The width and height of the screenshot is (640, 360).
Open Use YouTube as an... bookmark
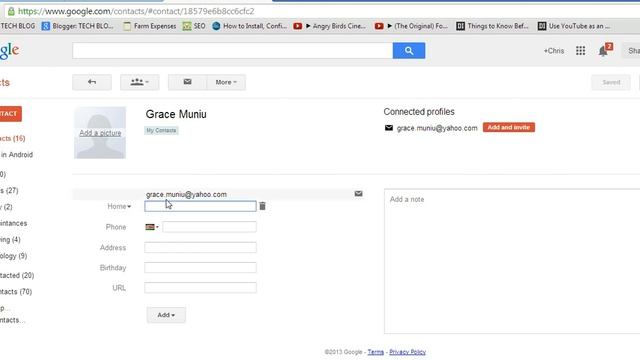tap(574, 26)
